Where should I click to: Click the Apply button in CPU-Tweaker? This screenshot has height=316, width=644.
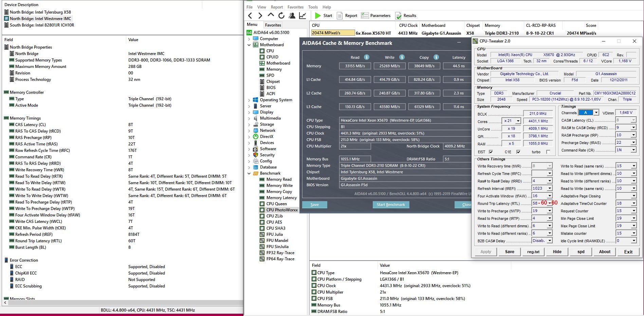coord(485,252)
